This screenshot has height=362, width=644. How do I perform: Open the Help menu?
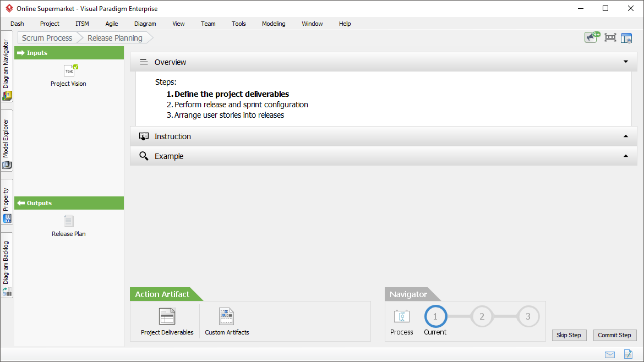click(345, 24)
